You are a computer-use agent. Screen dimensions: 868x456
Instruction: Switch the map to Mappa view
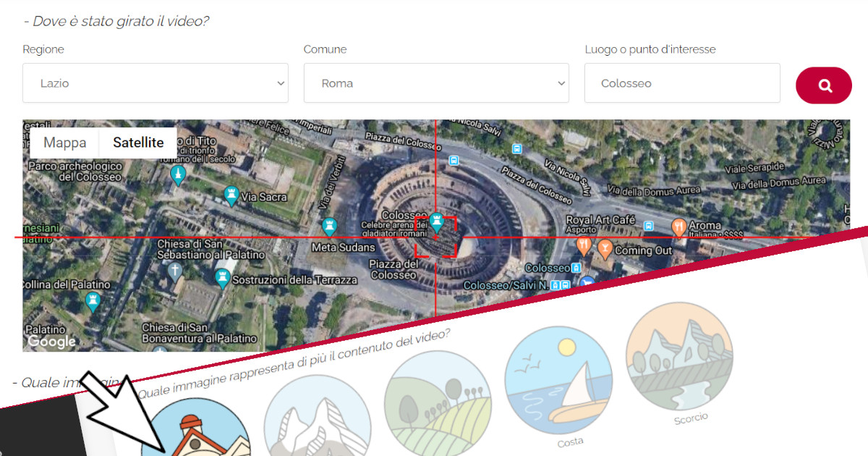tap(64, 143)
